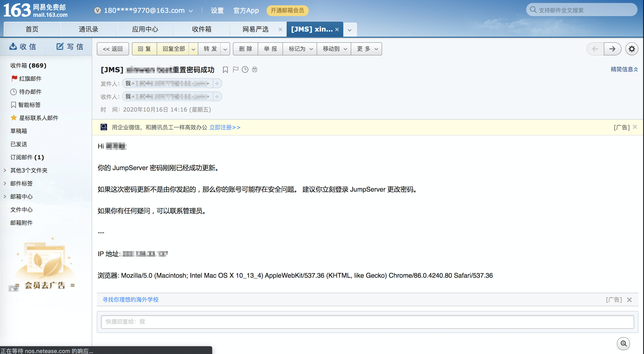Click the 回复 button
Screen dimensions: 644x354
click(144, 49)
